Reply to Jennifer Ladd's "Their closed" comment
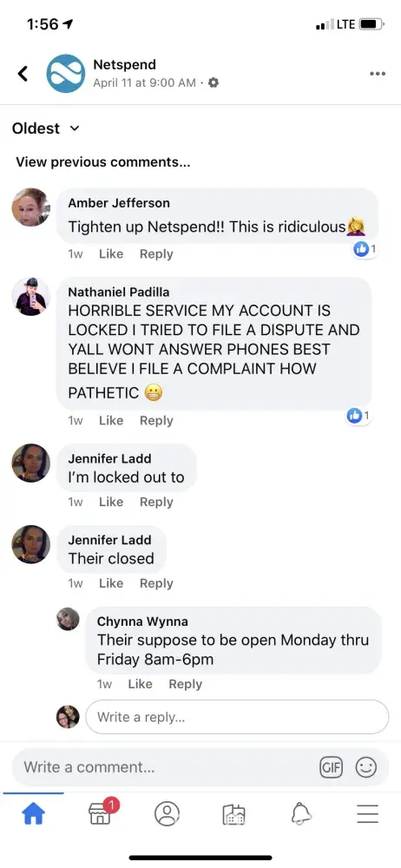Viewport: 401px width, 868px height. [x=156, y=583]
